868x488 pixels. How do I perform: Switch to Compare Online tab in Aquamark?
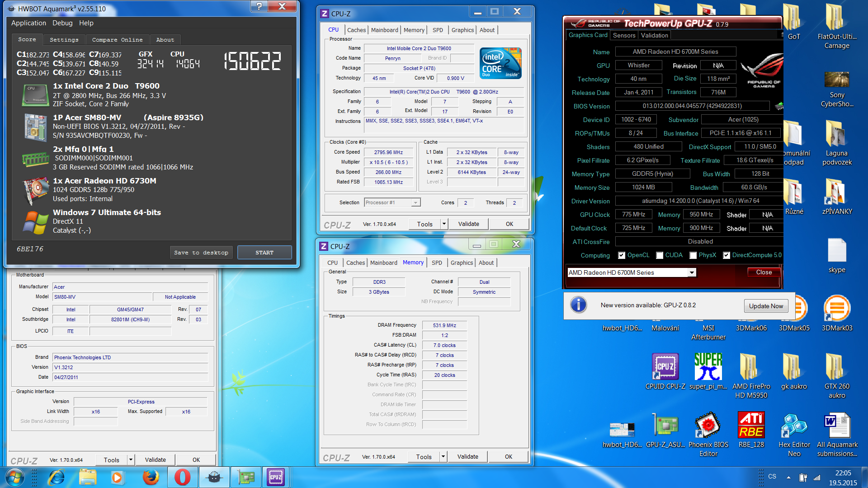click(x=117, y=40)
